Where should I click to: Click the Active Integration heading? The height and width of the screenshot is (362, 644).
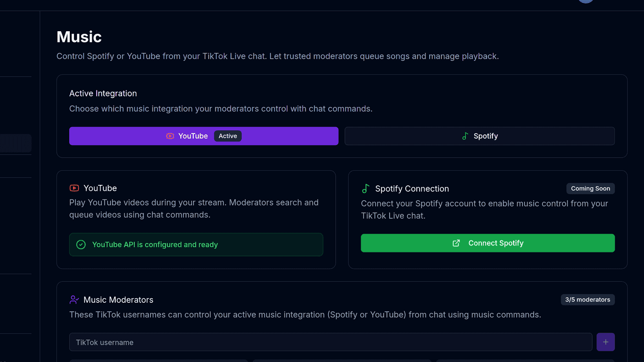click(103, 93)
